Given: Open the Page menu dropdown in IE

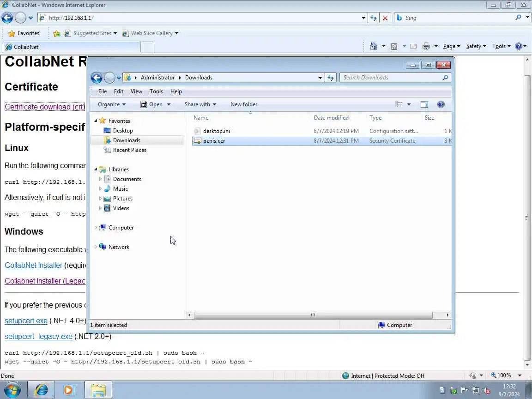Looking at the screenshot, I should coord(452,46).
